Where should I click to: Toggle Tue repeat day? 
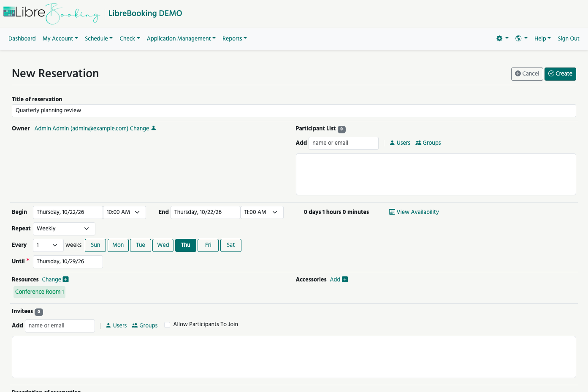point(141,245)
